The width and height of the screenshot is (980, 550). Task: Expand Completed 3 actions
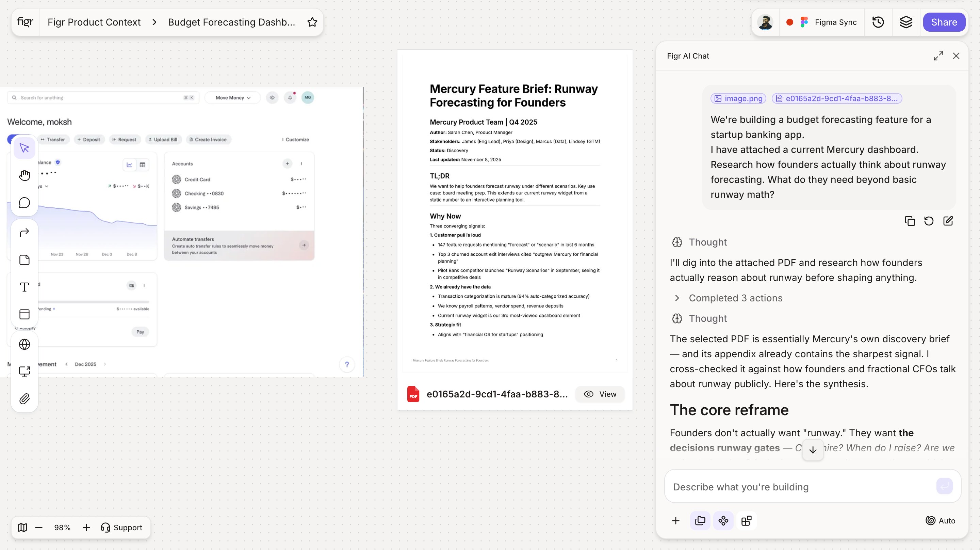(728, 298)
